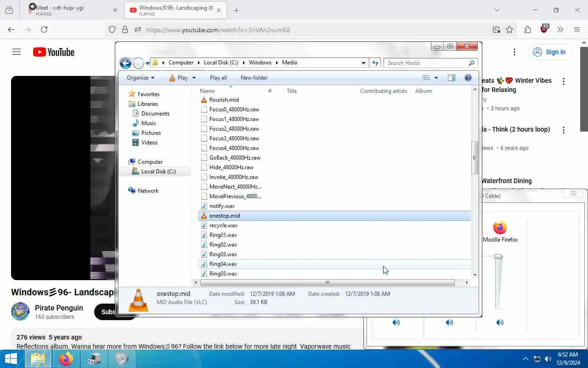Select Music library in navigation pane

tap(148, 123)
